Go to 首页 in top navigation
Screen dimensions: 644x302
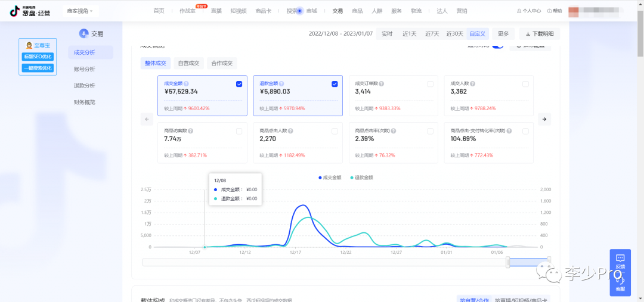coord(159,11)
